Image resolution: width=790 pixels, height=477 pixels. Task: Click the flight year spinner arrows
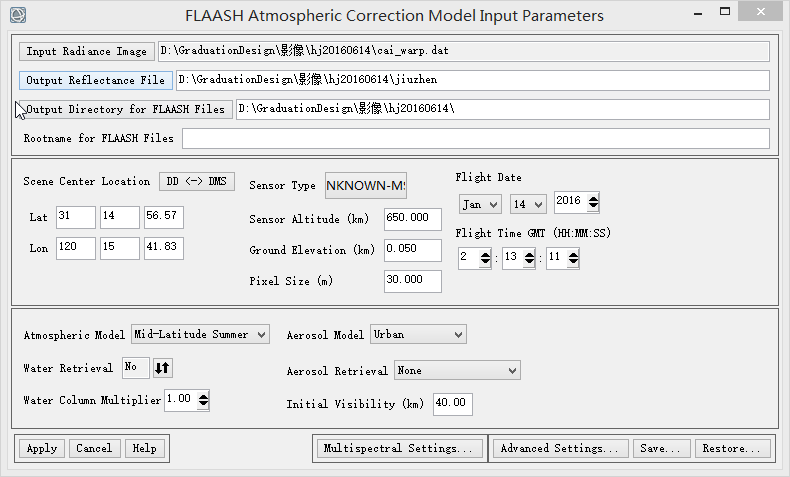(x=593, y=202)
